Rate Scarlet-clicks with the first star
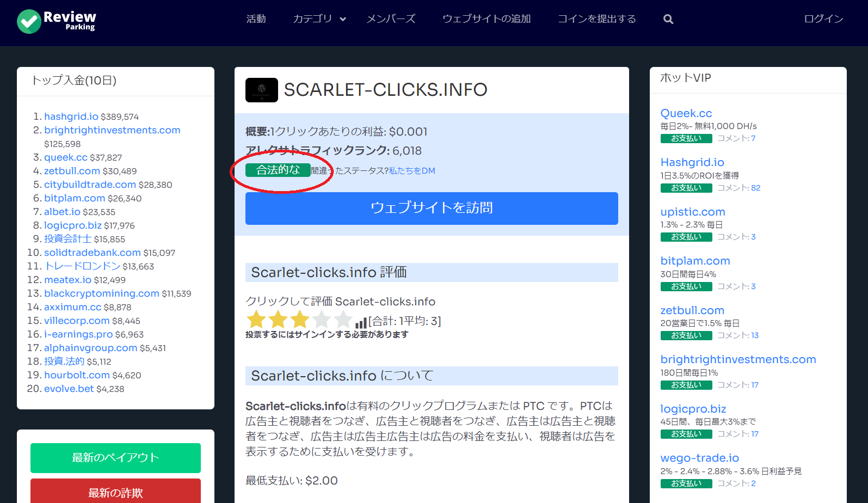This screenshot has height=503, width=868. pos(256,320)
